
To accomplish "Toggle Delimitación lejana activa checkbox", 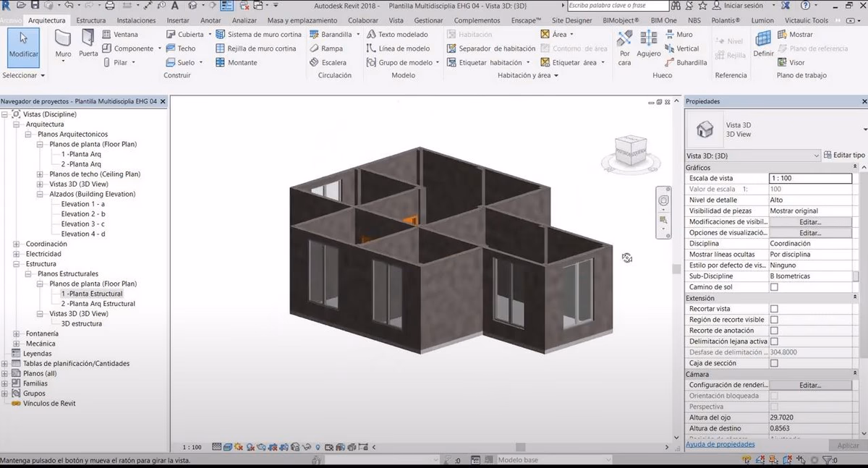I will point(774,341).
